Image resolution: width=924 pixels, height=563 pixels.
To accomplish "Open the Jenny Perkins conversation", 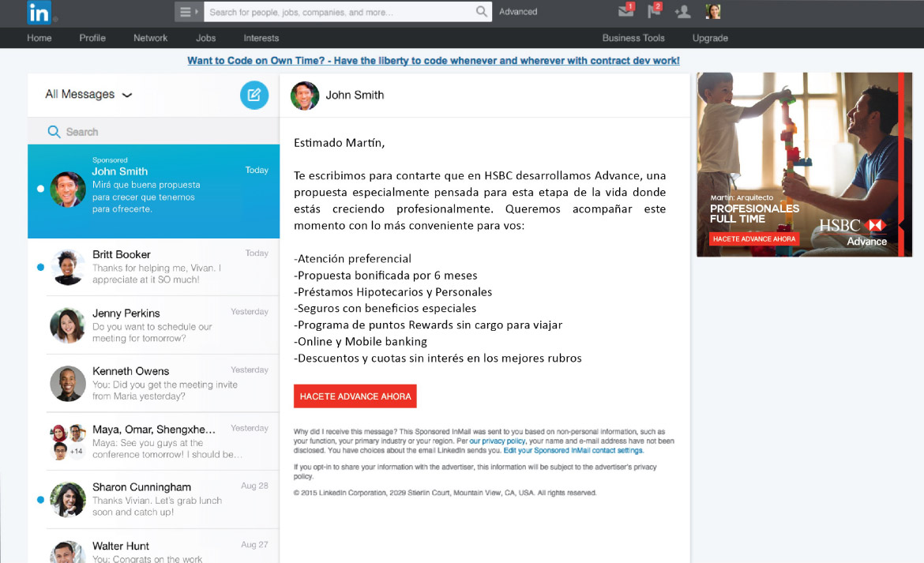I will pyautogui.click(x=154, y=325).
